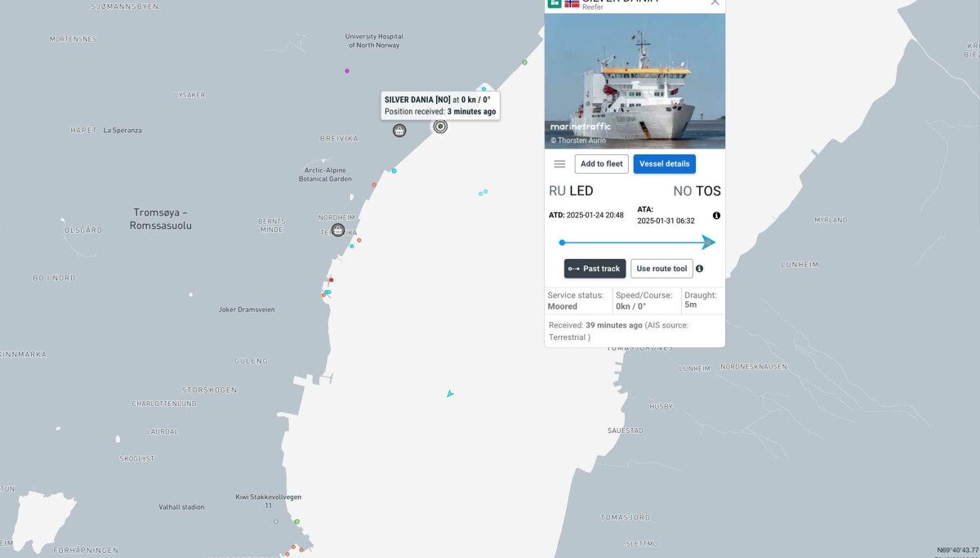Click the port icon near Nordheim
This screenshot has width=980, height=558.
338,230
